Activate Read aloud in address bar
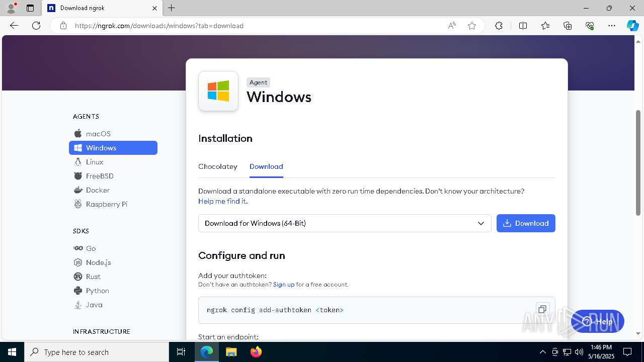This screenshot has height=362, width=644. (452, 26)
